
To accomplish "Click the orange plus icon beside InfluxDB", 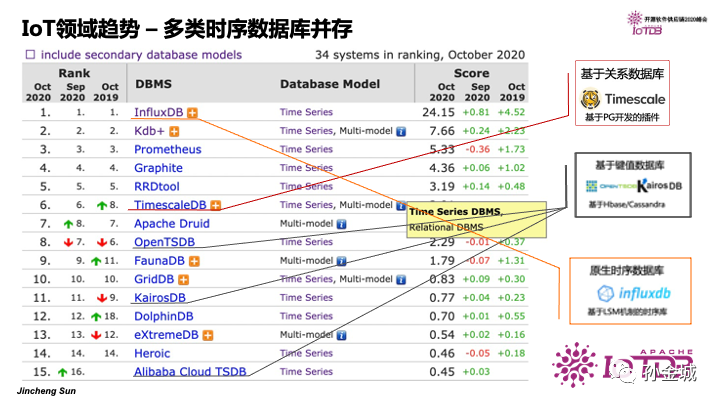I will tap(191, 113).
